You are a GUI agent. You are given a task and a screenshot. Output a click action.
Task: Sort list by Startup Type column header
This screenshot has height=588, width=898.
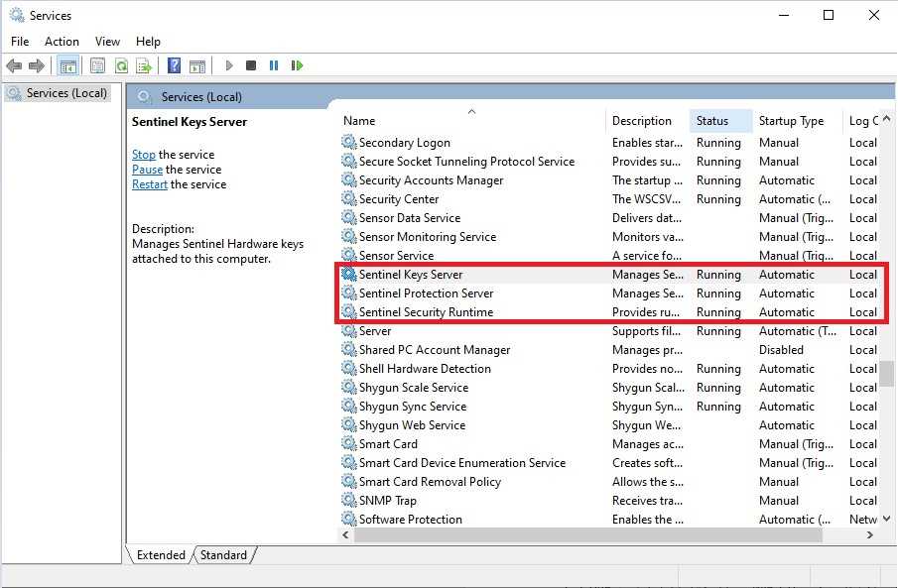coord(791,121)
